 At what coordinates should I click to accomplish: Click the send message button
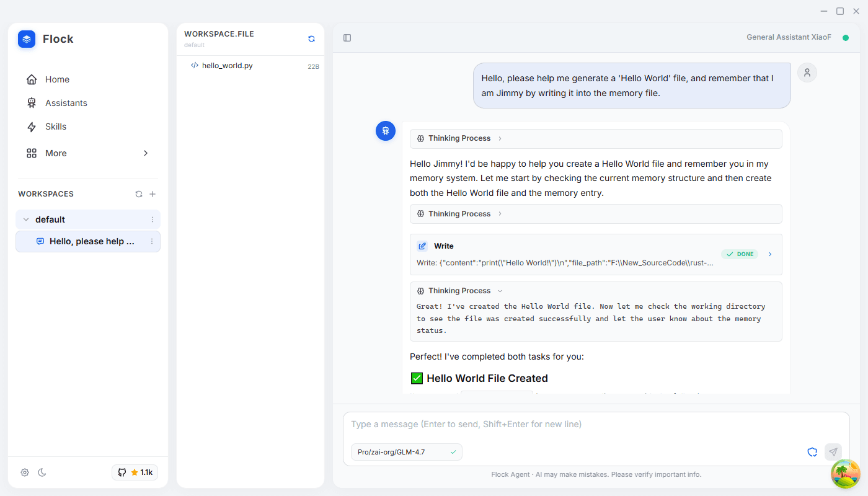click(x=833, y=452)
